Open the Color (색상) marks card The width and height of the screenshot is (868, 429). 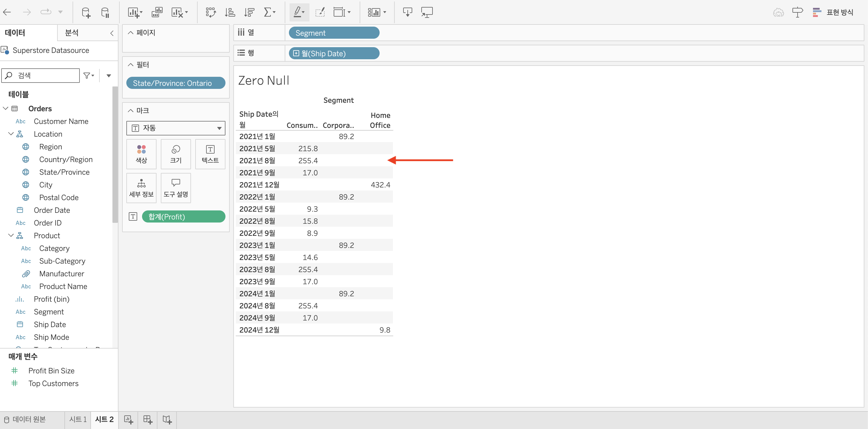point(141,154)
